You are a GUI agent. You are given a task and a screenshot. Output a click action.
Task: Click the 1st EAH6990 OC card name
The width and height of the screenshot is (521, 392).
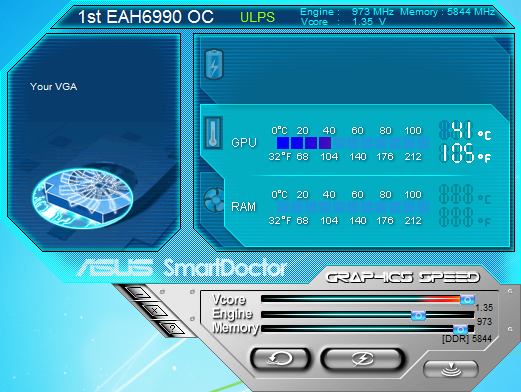(146, 17)
